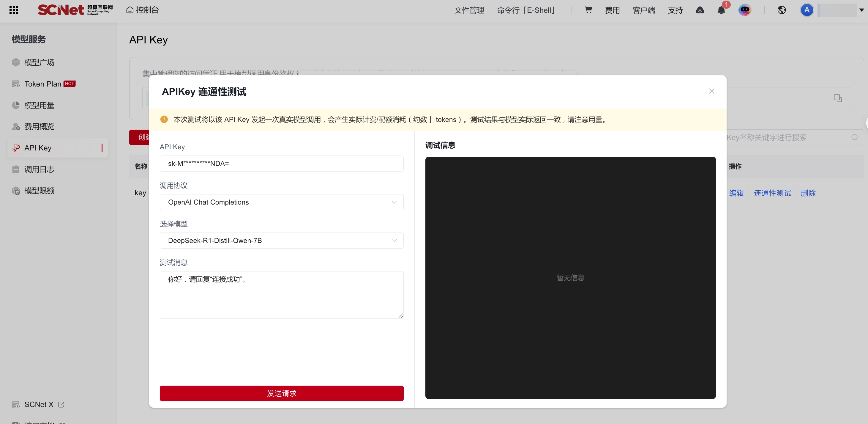Click the API Key input field
Screen dimensions: 868x424
pyautogui.click(x=281, y=164)
